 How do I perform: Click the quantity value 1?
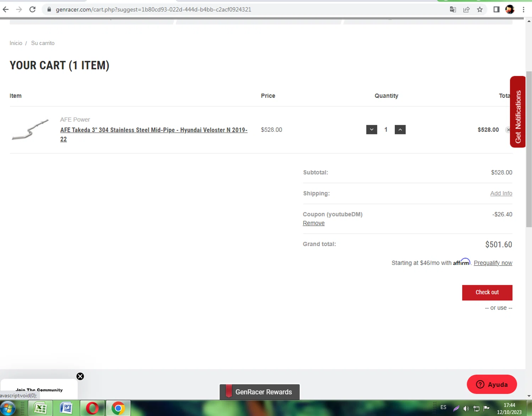[x=386, y=129]
